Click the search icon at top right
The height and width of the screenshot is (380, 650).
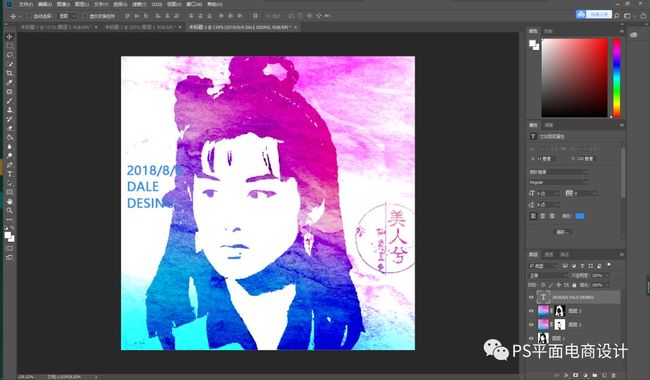pos(617,16)
